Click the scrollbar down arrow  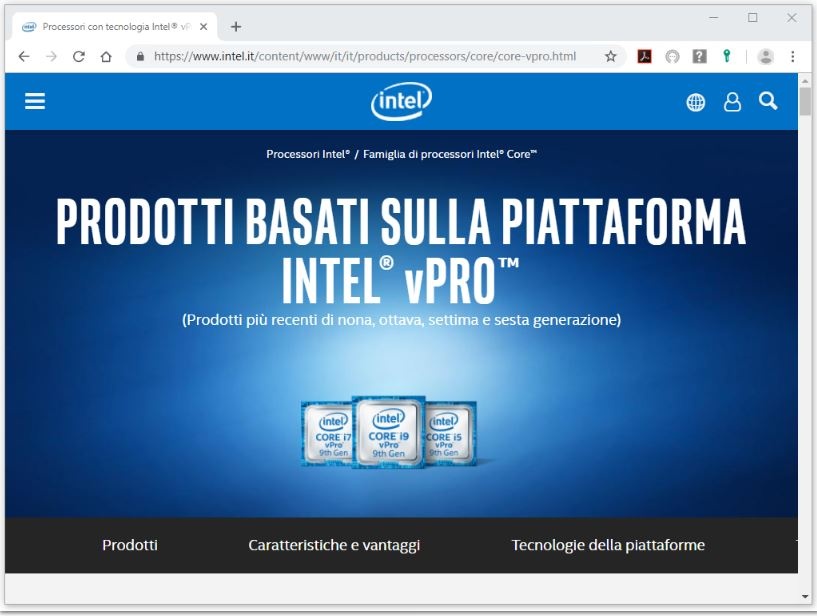[805, 597]
